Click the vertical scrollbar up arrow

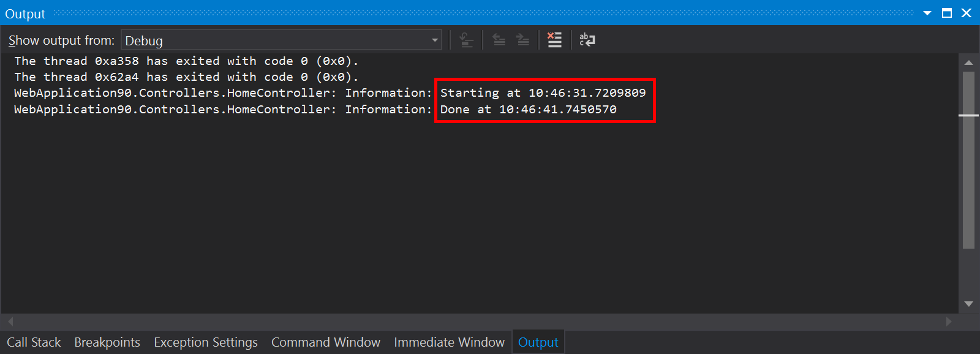[968, 62]
